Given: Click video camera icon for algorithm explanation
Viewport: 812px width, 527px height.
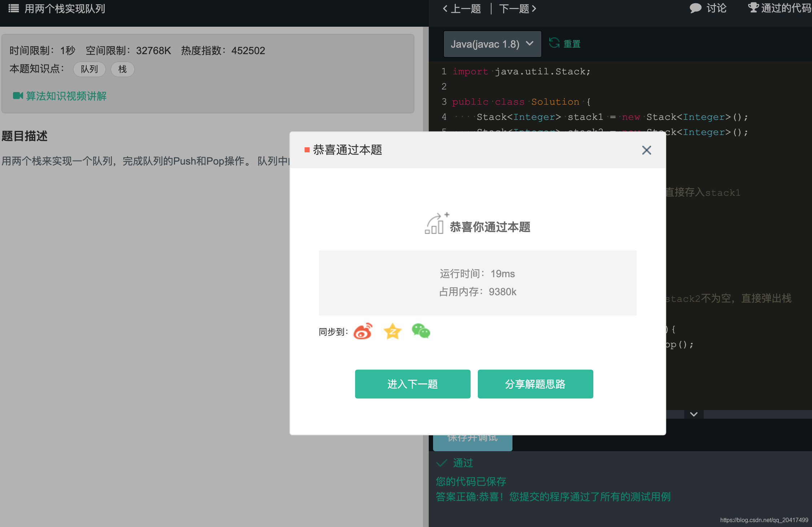Looking at the screenshot, I should pos(18,96).
